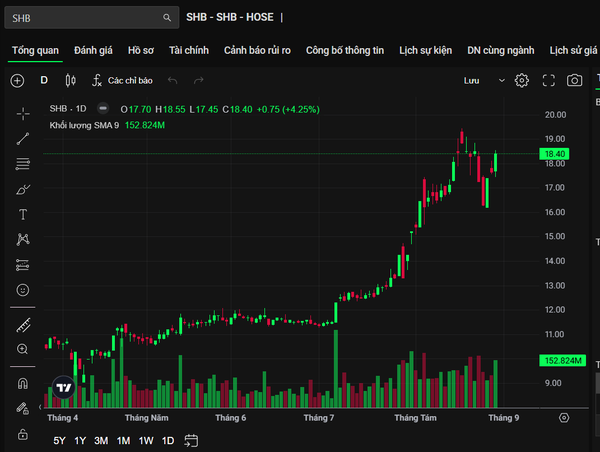The image size is (600, 452).
Task: Open the D interval selector
Action: click(44, 80)
